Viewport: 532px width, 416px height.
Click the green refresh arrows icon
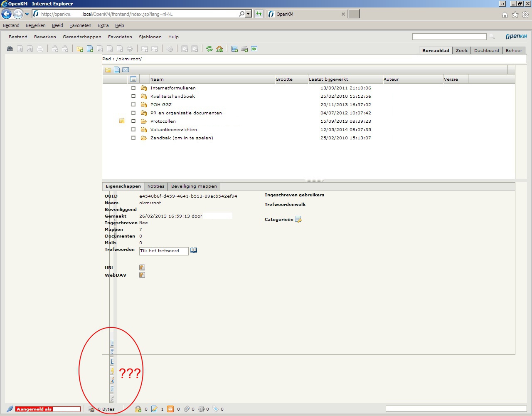click(x=209, y=49)
